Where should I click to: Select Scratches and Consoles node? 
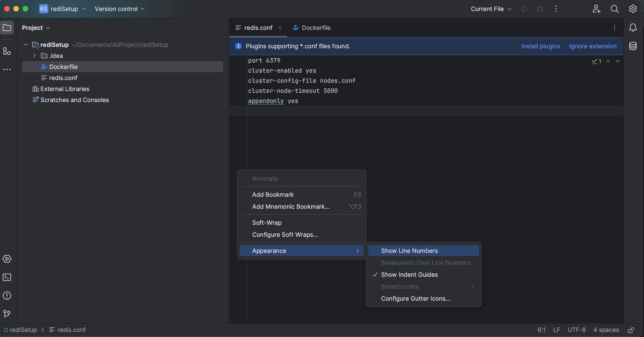tap(122, 100)
